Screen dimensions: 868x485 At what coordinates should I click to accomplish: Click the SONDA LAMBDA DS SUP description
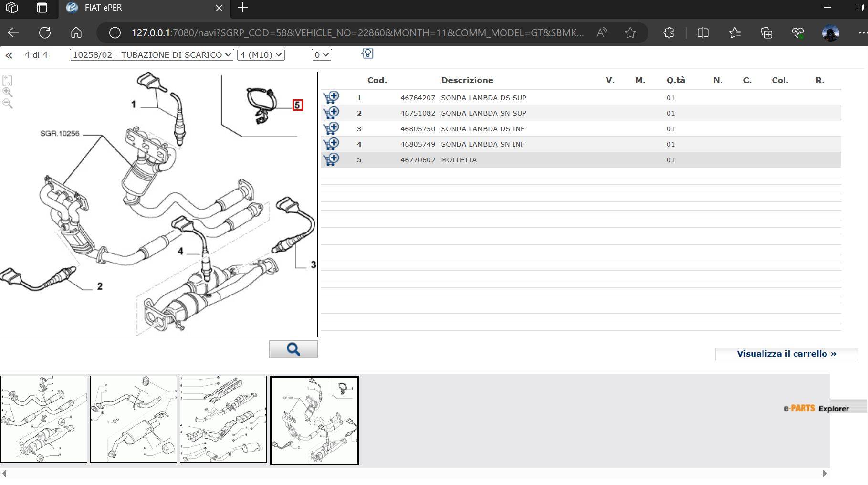483,98
